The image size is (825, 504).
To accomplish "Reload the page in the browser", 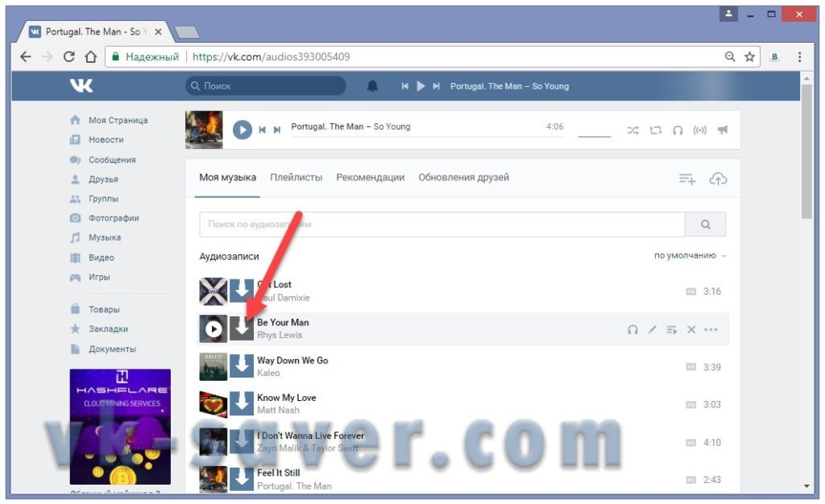I will [69, 56].
